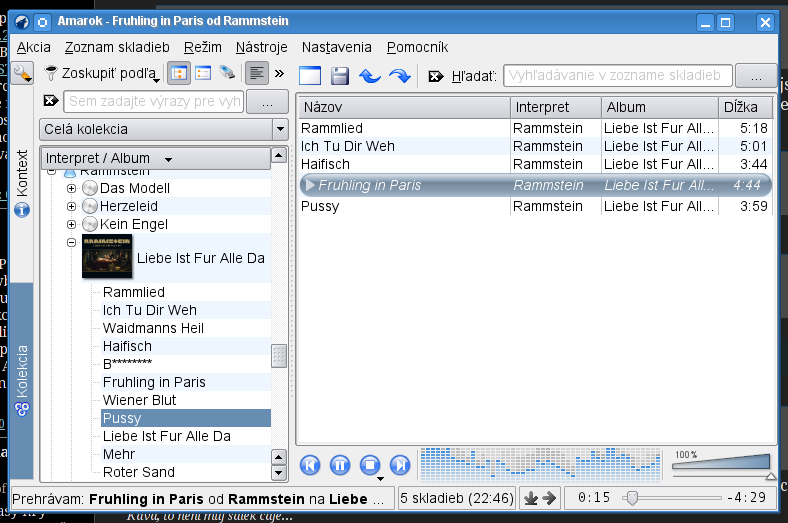Viewport: 788px width, 523px height.
Task: Open the Akcia menu
Action: (33, 47)
